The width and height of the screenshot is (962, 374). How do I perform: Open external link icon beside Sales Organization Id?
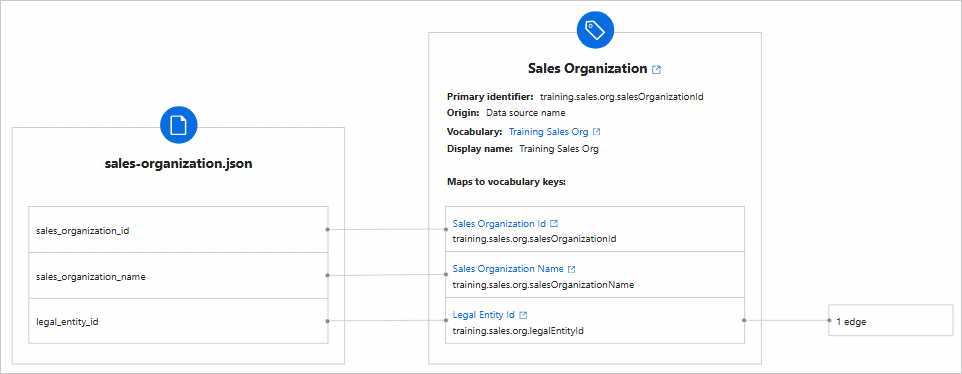pyautogui.click(x=554, y=224)
